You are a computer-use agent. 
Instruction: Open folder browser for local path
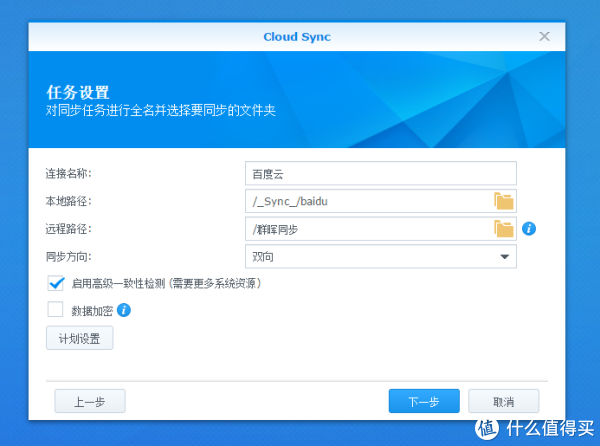[503, 201]
